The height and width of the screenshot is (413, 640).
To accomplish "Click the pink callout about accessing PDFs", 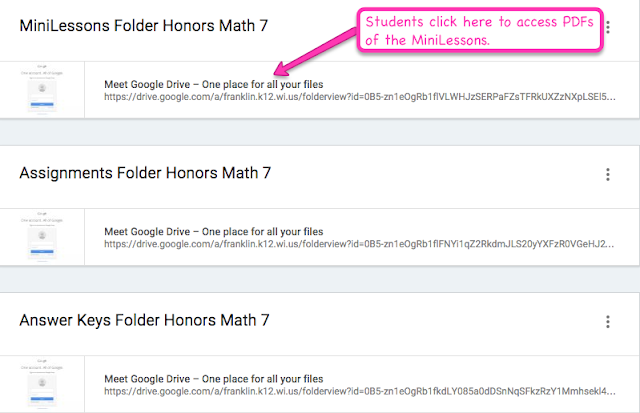I will coord(480,28).
